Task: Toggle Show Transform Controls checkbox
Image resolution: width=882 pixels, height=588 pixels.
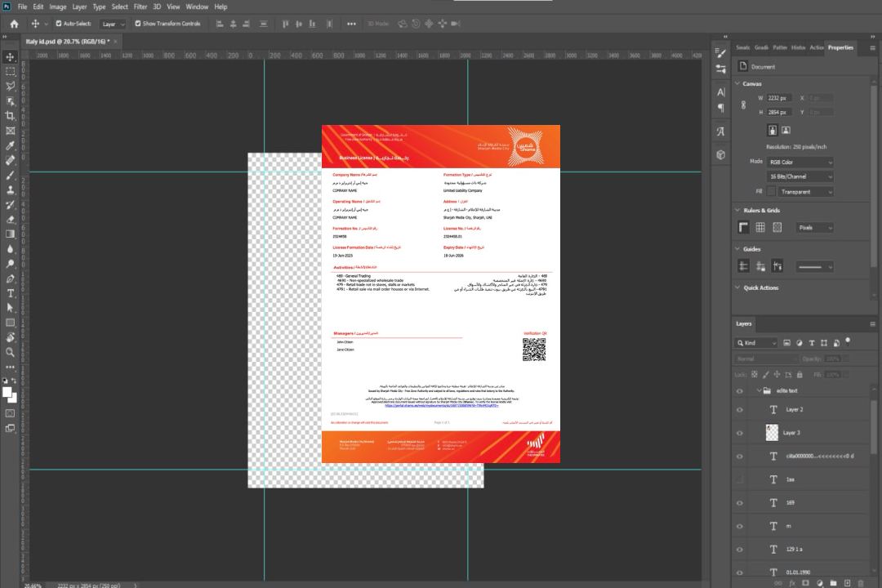Action: click(137, 24)
